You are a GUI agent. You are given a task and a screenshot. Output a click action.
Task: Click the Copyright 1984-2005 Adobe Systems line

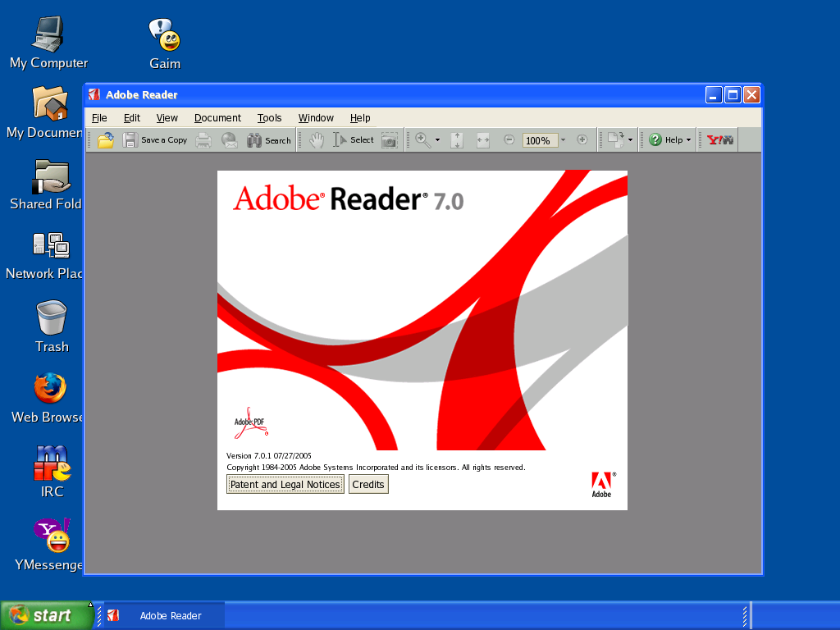point(376,467)
